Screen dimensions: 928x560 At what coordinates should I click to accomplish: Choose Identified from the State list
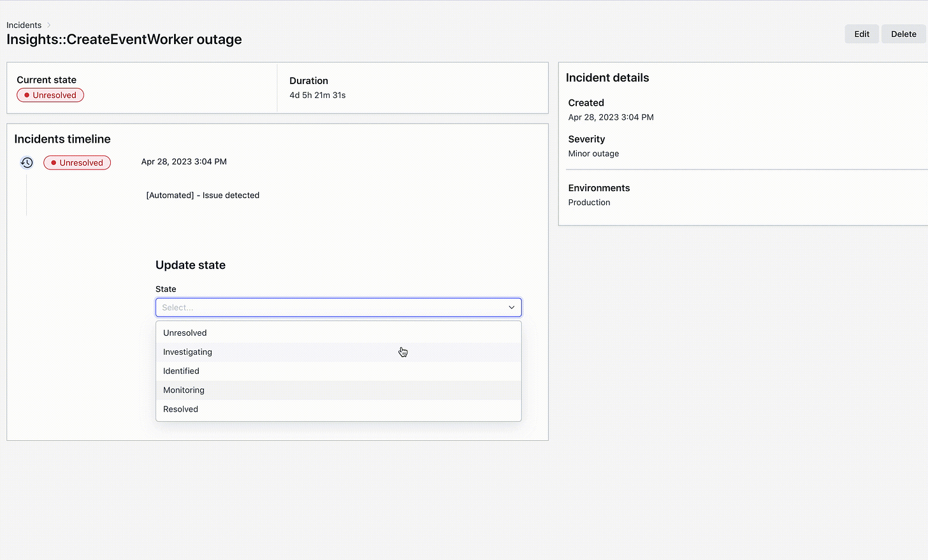click(x=338, y=371)
